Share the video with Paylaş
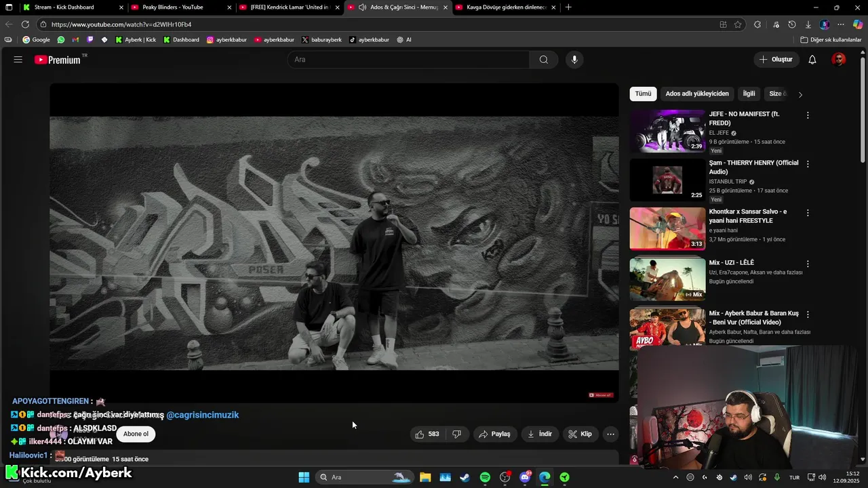Screen dimensions: 868x488 point(494,434)
